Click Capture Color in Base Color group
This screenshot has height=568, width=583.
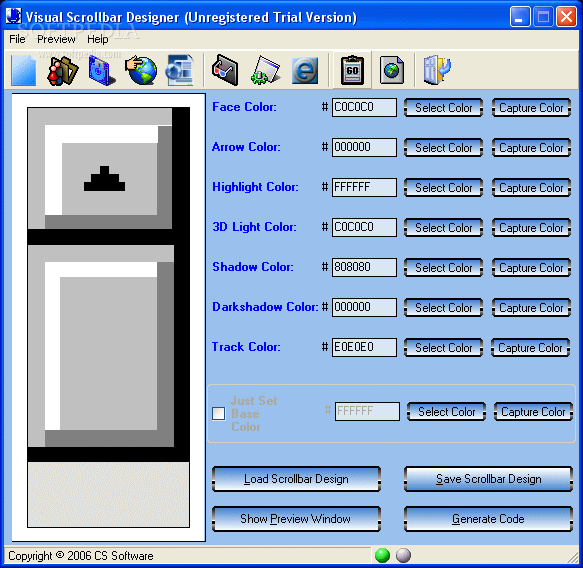pyautogui.click(x=533, y=412)
